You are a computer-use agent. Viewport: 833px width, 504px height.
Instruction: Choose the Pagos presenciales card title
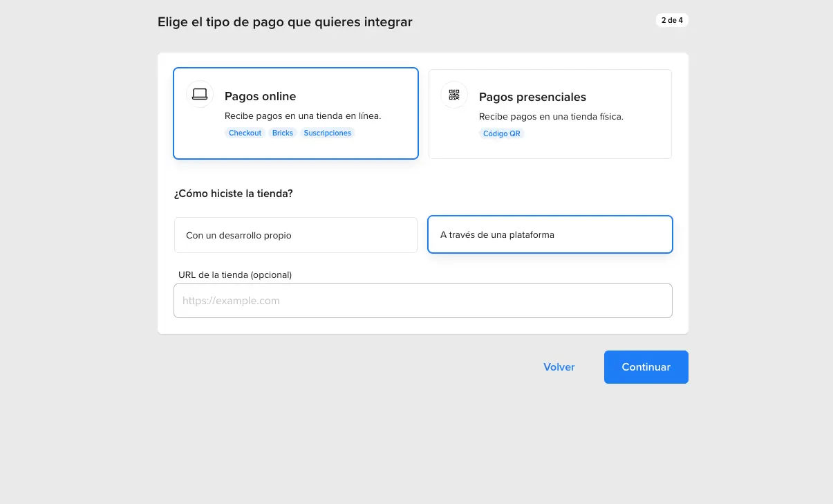[532, 97]
